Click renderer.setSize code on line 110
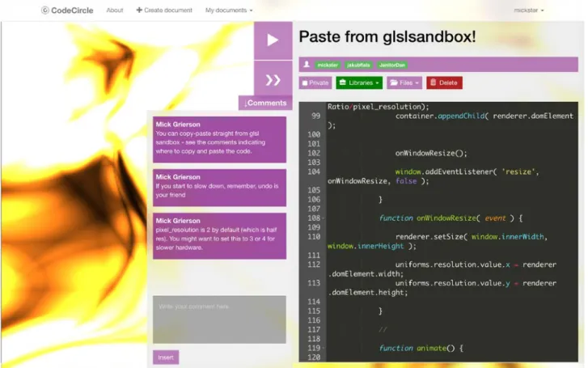Viewport: 588px width, 368px height. pos(472,237)
